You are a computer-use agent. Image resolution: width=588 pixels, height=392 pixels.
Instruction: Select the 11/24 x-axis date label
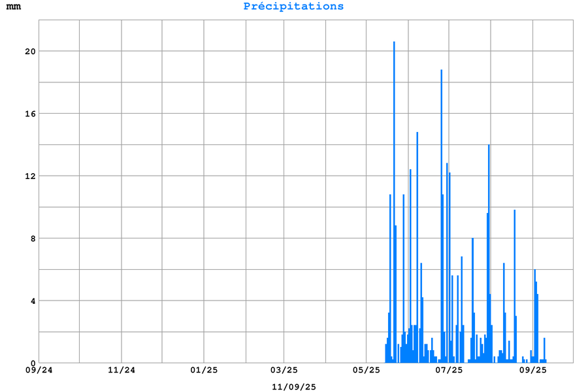pyautogui.click(x=121, y=370)
